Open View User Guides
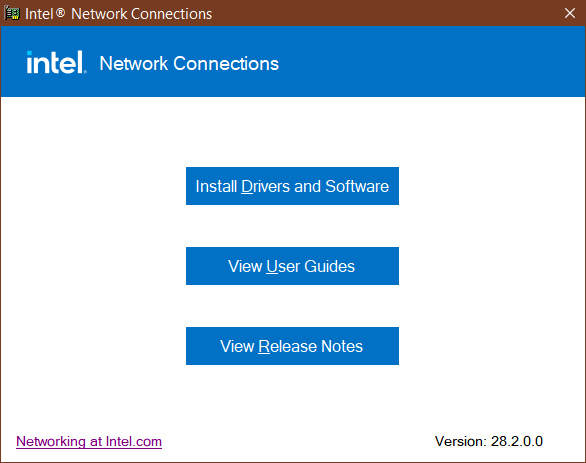Image resolution: width=586 pixels, height=463 pixels. pos(292,266)
